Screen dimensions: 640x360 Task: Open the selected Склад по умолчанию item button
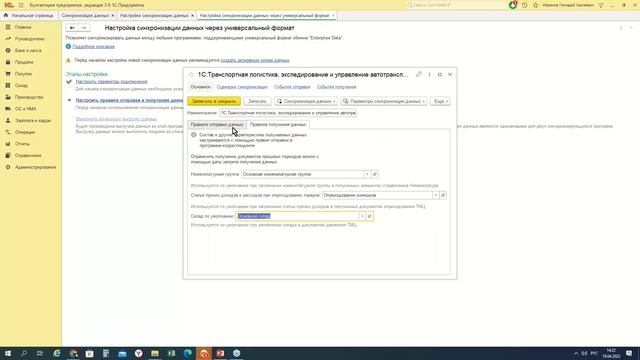click(x=369, y=216)
